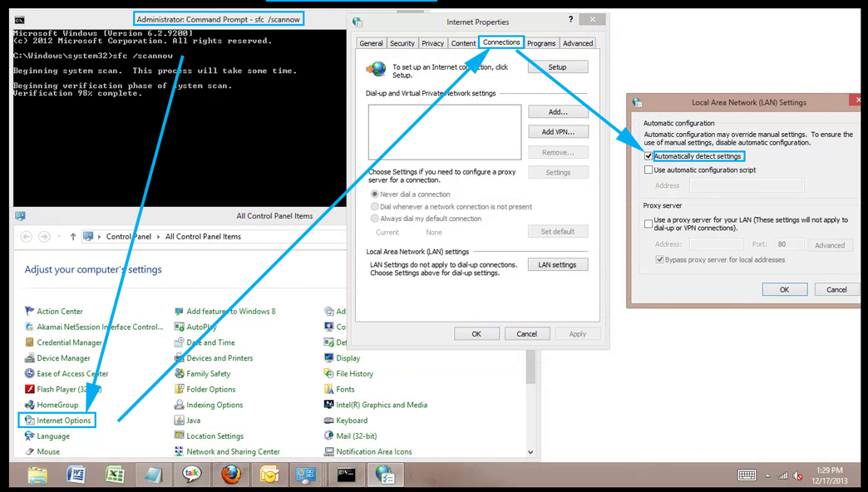Launch Microsoft Word from the taskbar
The height and width of the screenshot is (492, 868).
76,475
